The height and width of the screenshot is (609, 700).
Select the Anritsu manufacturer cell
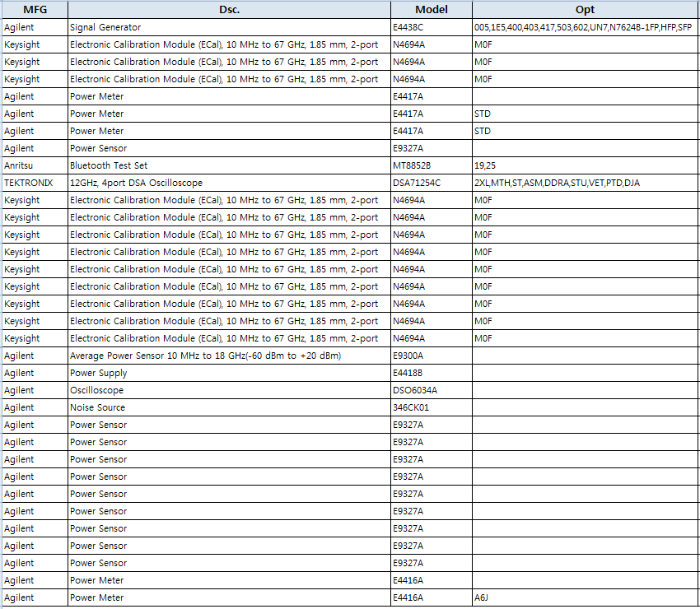coord(35,165)
